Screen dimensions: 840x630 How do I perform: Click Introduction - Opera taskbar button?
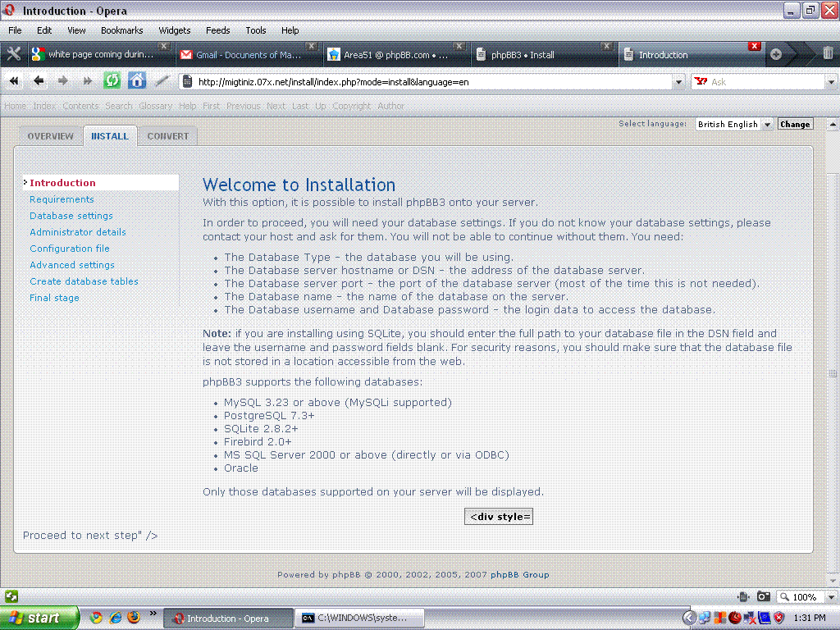[x=228, y=618]
